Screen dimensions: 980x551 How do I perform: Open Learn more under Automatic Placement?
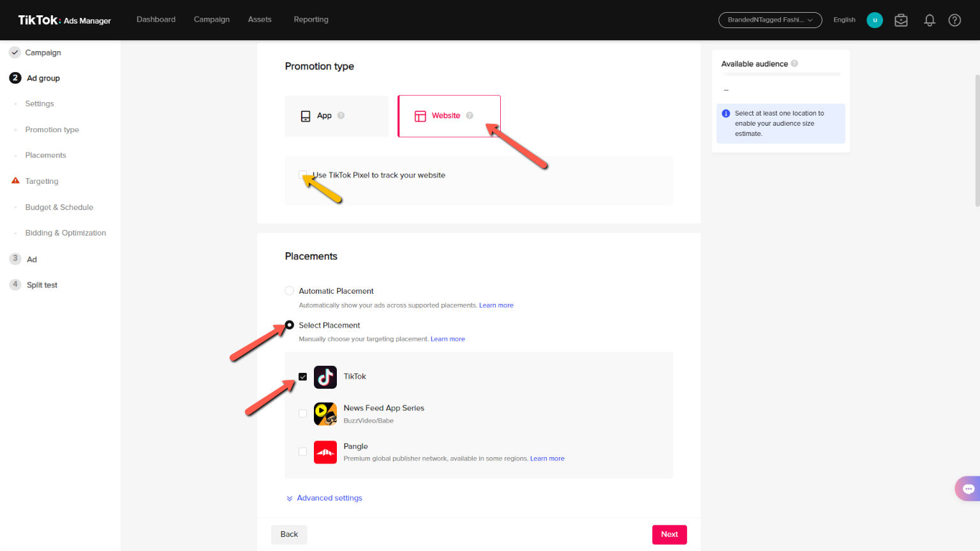point(496,305)
